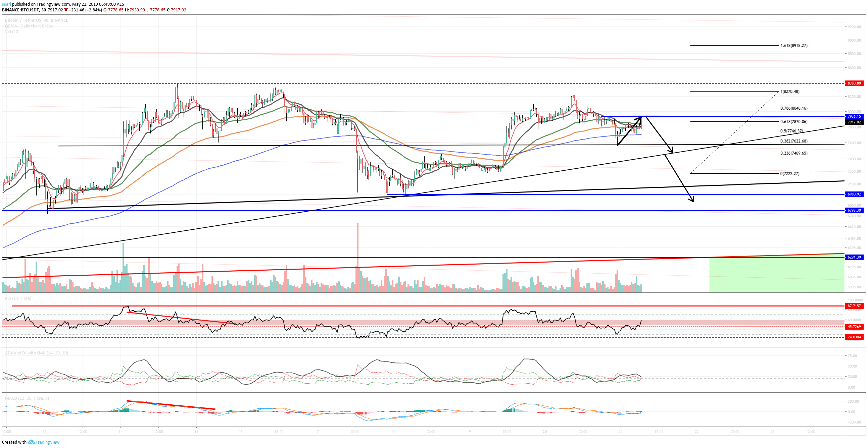Select the 0.236(7469.65) Fibonacci level label

(x=794, y=153)
